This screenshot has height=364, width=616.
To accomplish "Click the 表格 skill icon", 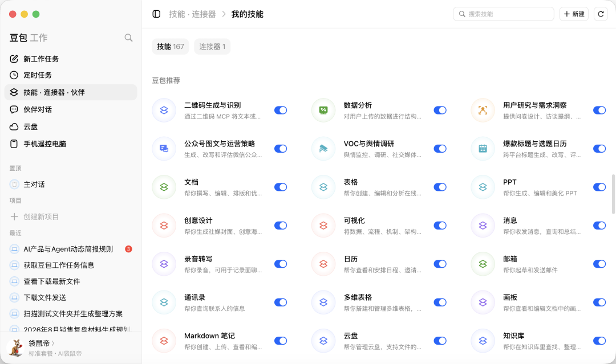I will coord(323,187).
